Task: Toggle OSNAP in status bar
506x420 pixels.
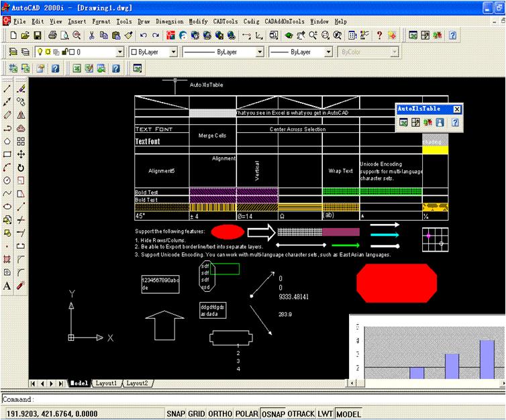Action: [273, 413]
